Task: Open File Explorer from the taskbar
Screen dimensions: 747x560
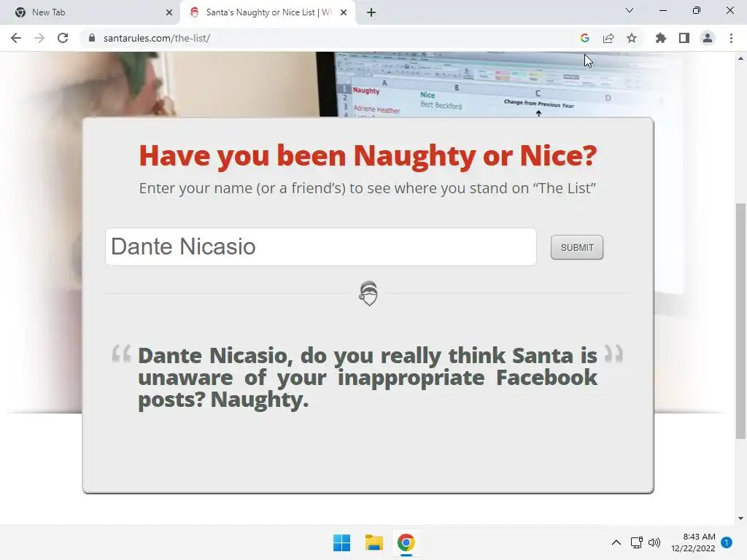Action: (x=374, y=542)
